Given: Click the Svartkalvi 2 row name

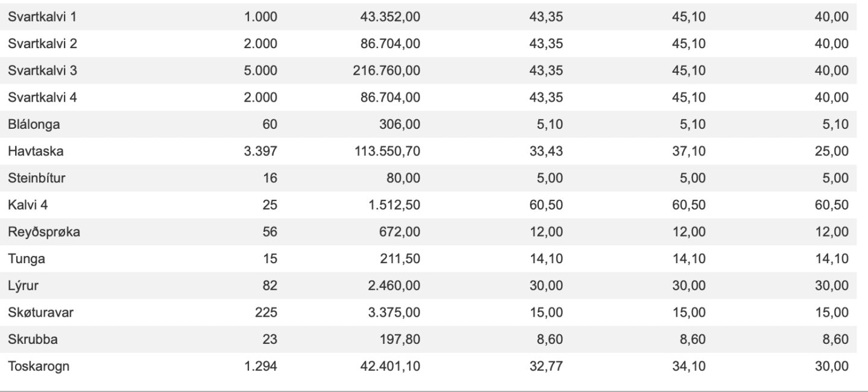Looking at the screenshot, I should point(42,43).
